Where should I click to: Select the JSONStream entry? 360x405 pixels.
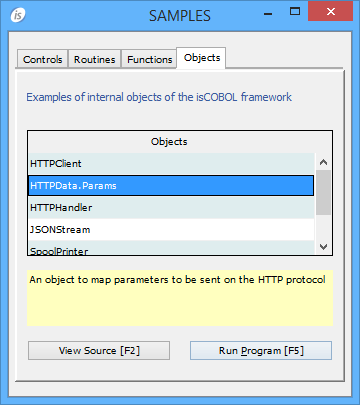point(171,230)
